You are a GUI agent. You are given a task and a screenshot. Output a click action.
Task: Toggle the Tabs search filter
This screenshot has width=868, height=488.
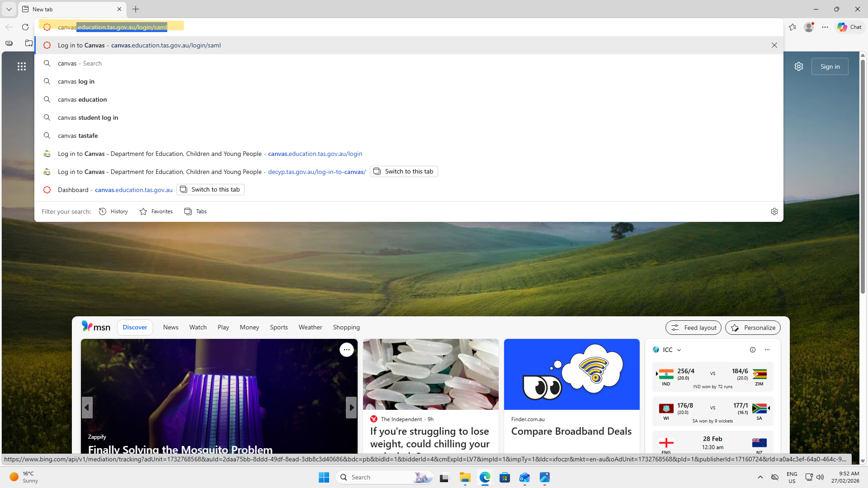(195, 211)
